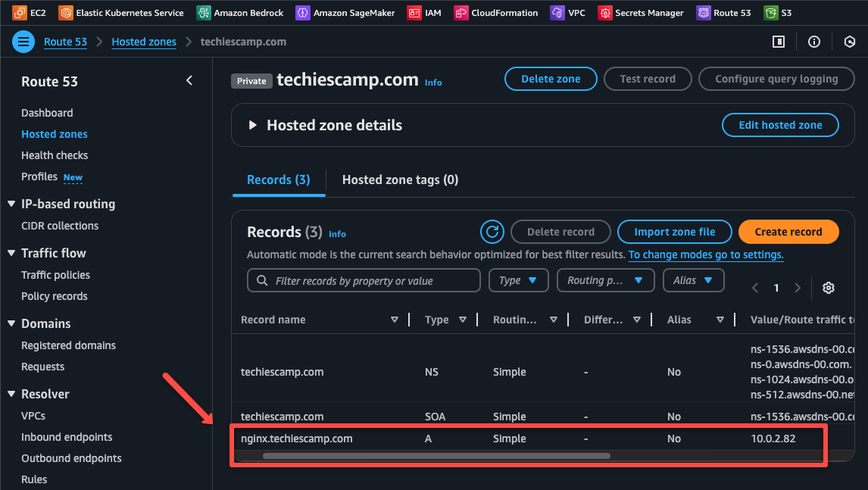Click the Create record button
The width and height of the screenshot is (868, 490).
click(788, 232)
